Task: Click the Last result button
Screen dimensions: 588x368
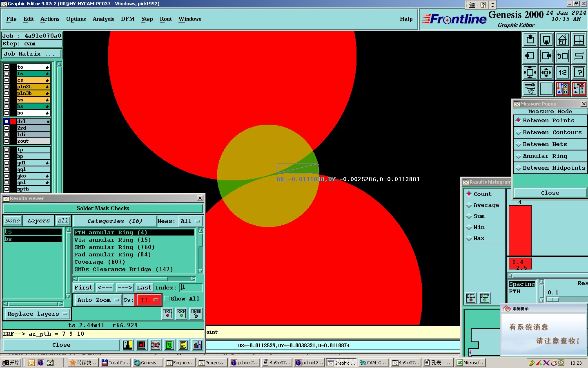Action: click(144, 288)
